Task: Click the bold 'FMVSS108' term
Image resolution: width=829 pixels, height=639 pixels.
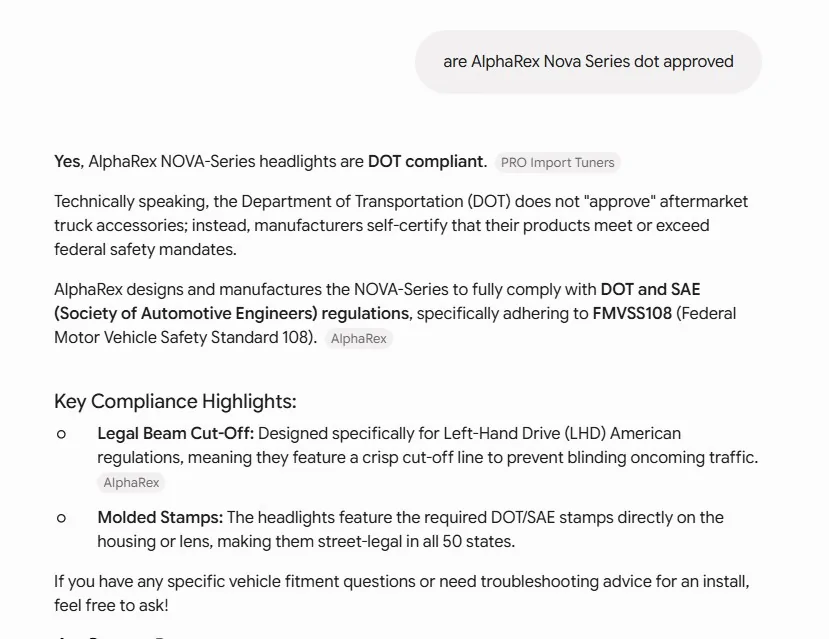Action: 632,313
